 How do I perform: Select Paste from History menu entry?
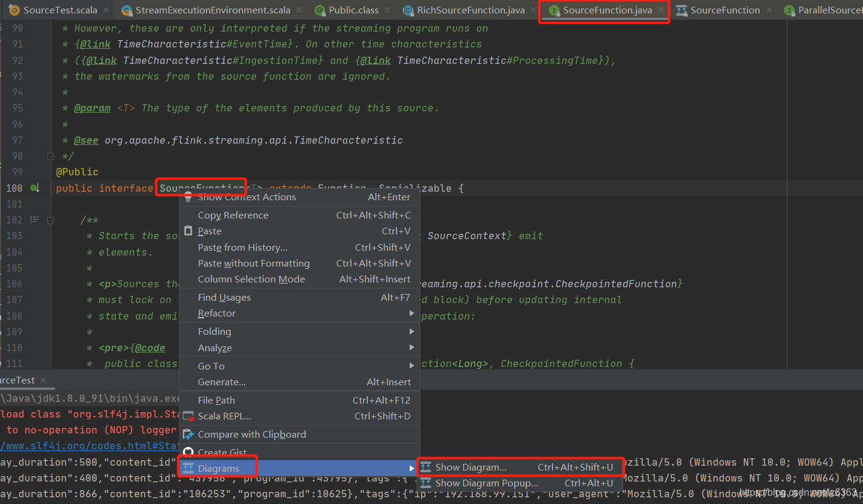coord(300,247)
